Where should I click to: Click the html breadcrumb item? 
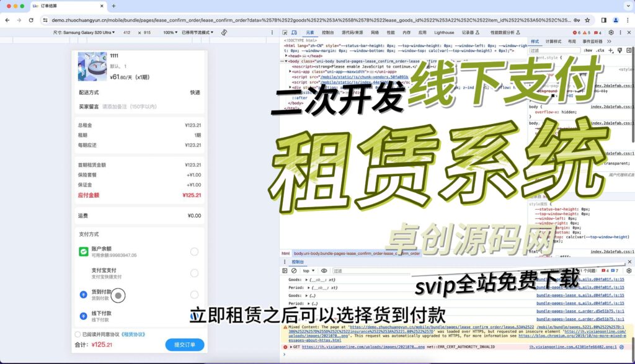click(x=285, y=254)
